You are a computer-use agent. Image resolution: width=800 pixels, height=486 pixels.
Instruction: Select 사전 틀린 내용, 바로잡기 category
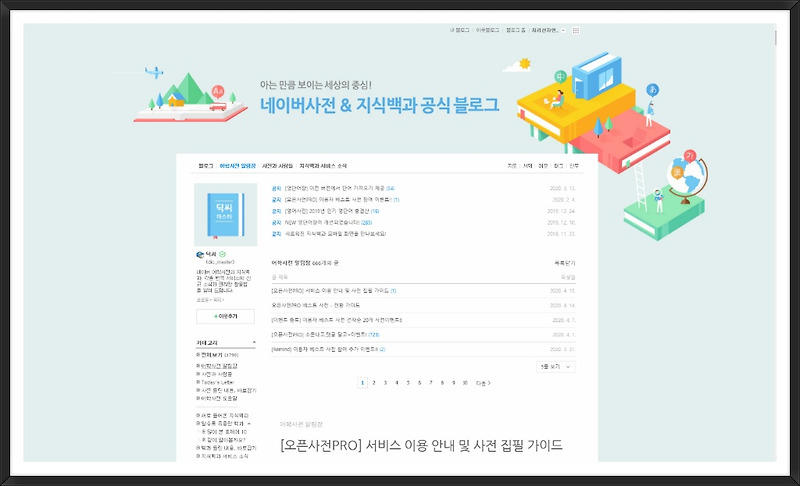pos(228,391)
